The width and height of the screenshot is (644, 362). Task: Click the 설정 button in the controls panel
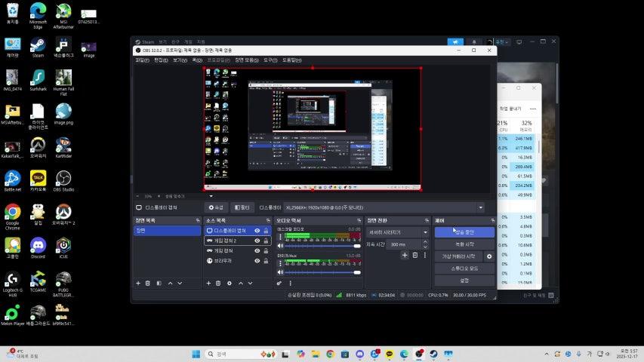coord(464,280)
